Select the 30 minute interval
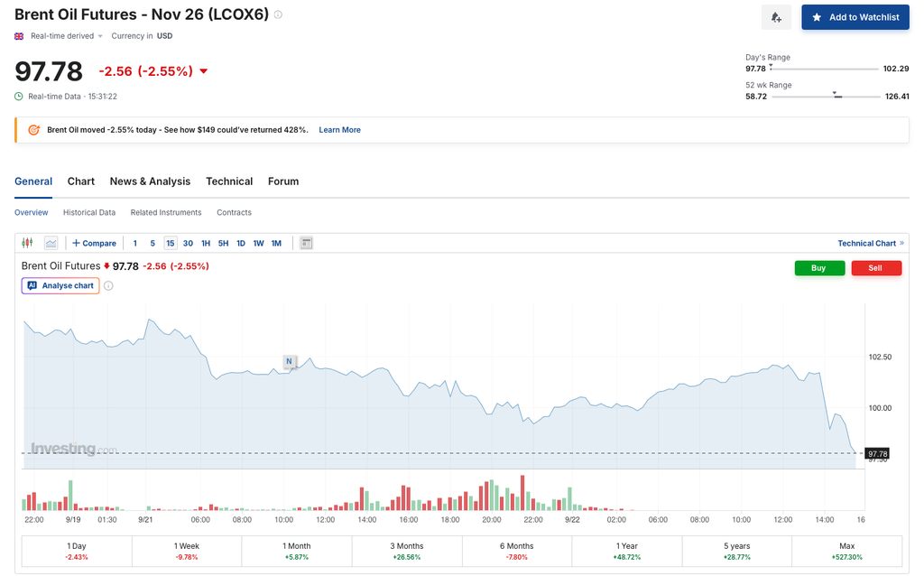The width and height of the screenshot is (924, 576). pyautogui.click(x=188, y=243)
